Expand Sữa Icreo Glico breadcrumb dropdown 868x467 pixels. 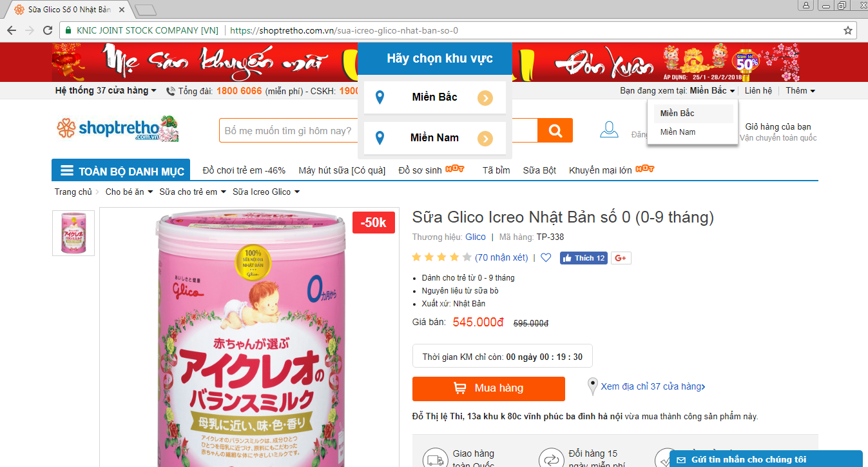pos(266,192)
